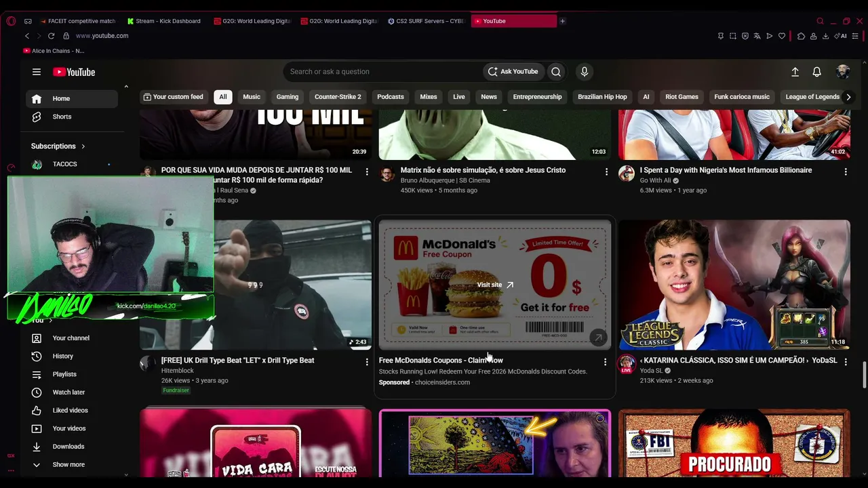Open more options for McDonalds Coupons ad
The height and width of the screenshot is (488, 868).
pos(605,362)
